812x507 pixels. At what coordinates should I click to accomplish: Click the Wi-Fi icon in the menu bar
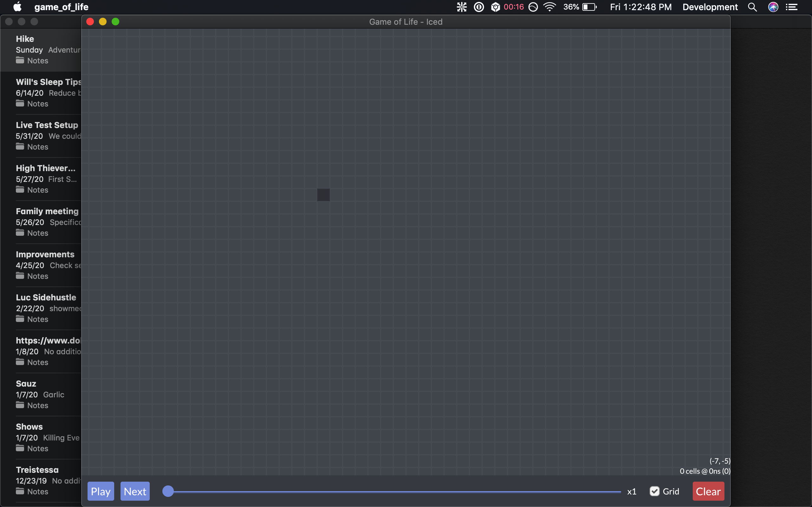[550, 7]
